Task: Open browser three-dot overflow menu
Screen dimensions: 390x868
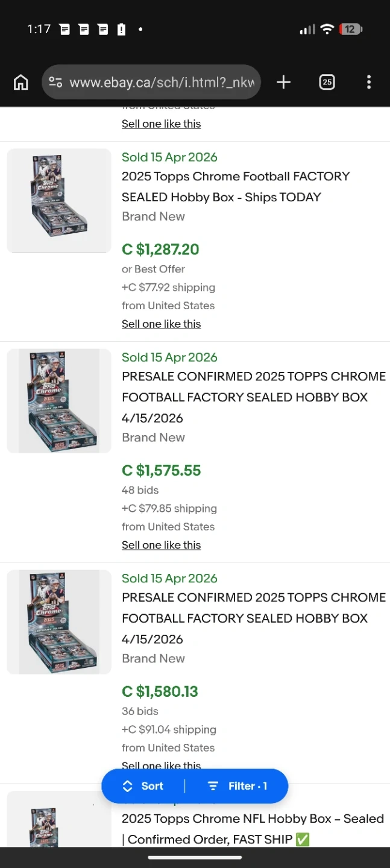Action: click(368, 82)
